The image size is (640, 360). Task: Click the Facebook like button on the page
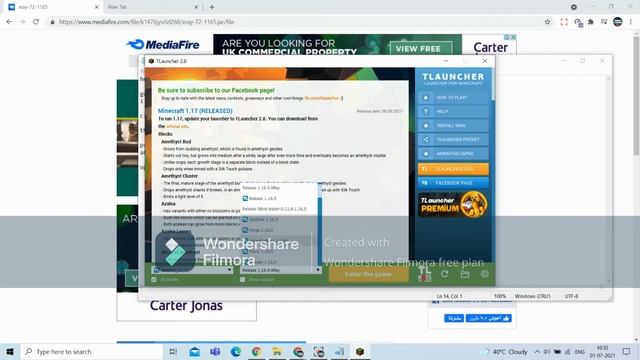click(x=489, y=318)
